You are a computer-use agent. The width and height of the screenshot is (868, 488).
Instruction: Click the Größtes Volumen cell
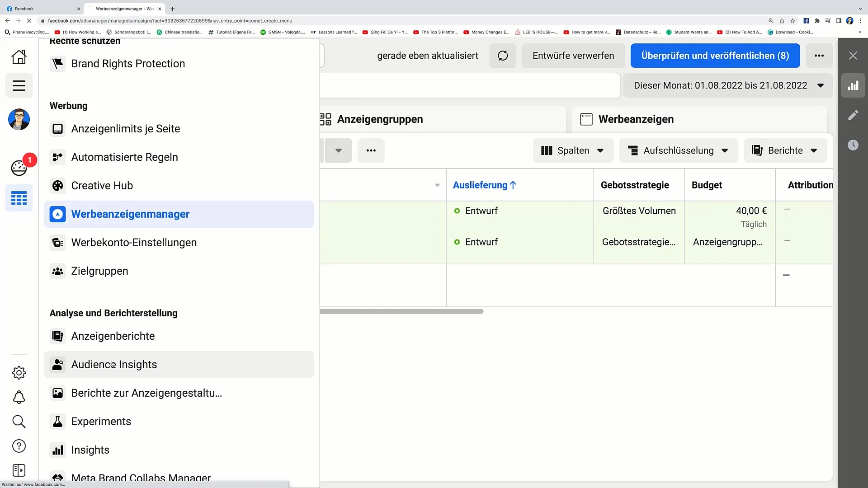639,211
